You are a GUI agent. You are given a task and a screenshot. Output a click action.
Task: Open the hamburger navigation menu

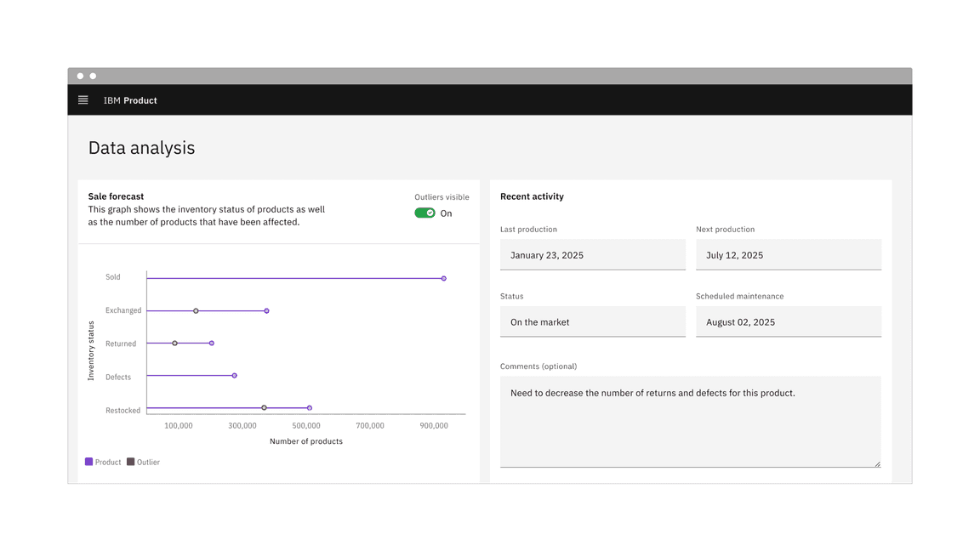coord(83,100)
